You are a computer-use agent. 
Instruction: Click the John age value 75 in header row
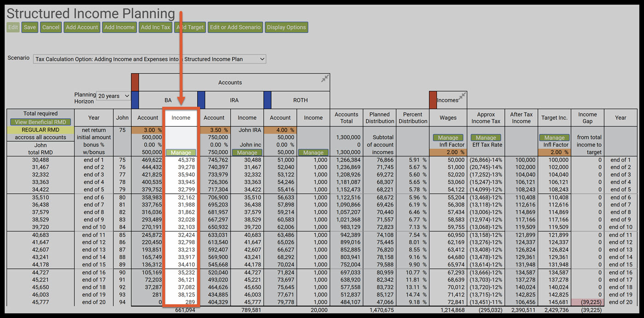click(x=122, y=130)
